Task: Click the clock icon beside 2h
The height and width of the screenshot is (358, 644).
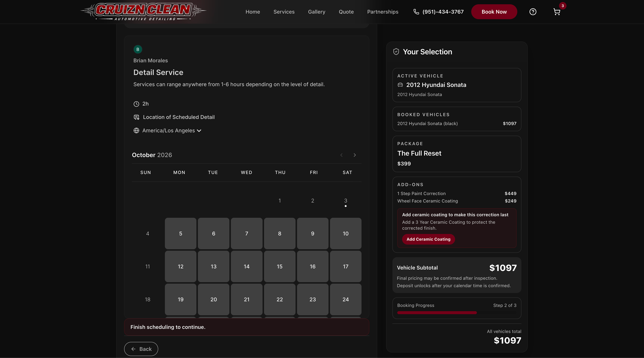Action: pyautogui.click(x=136, y=104)
